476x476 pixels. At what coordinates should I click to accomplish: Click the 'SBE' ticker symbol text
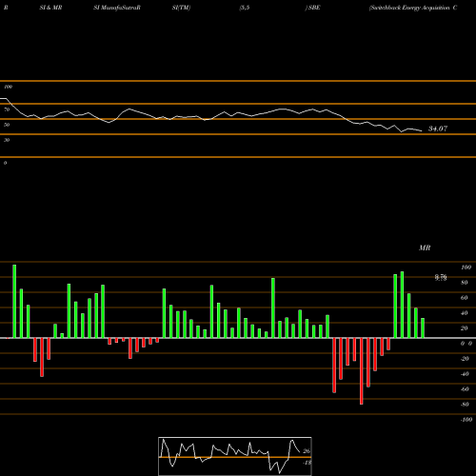314,8
